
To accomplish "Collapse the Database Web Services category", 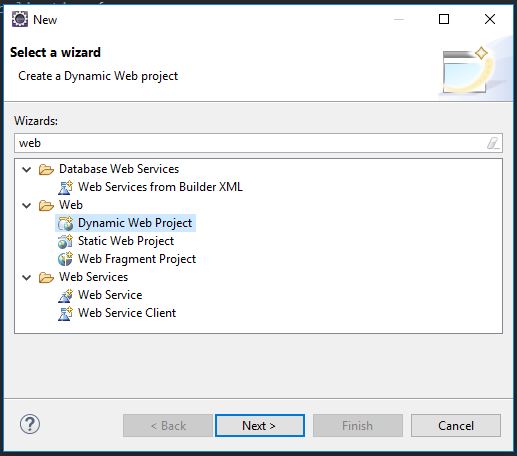I will 27,169.
